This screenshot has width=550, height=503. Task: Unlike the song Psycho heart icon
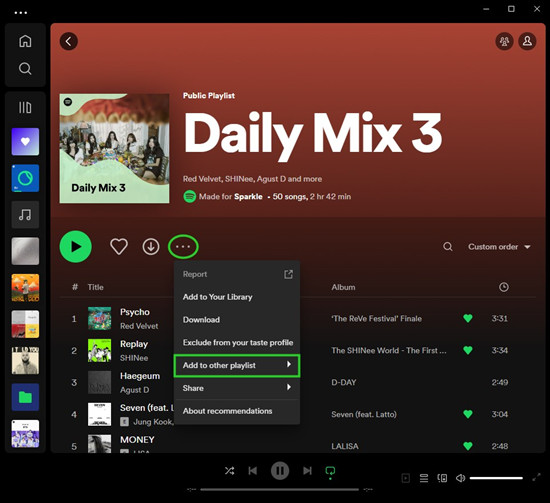click(x=468, y=318)
